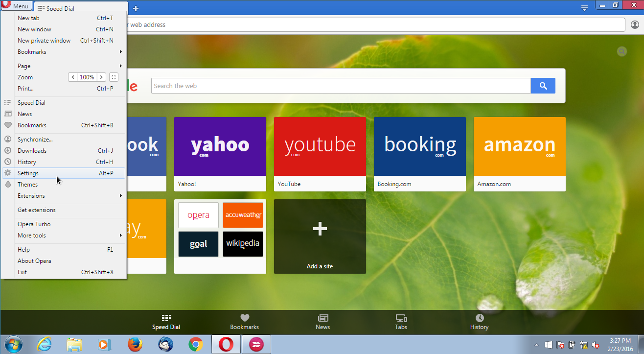Open the tab menu icon in title bar
Screen dimensions: 644x354
point(584,8)
